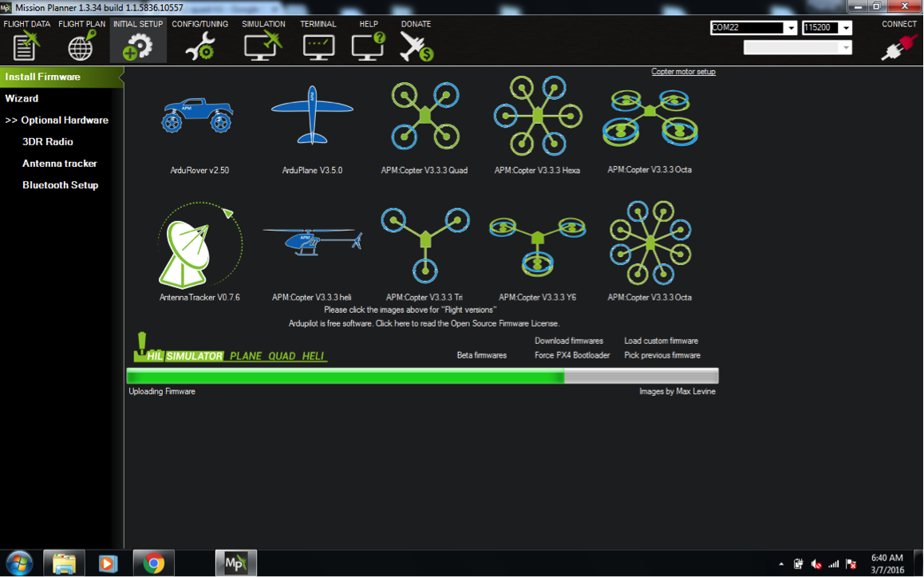Select the top-row coaxial Octa firmware image

click(x=650, y=117)
